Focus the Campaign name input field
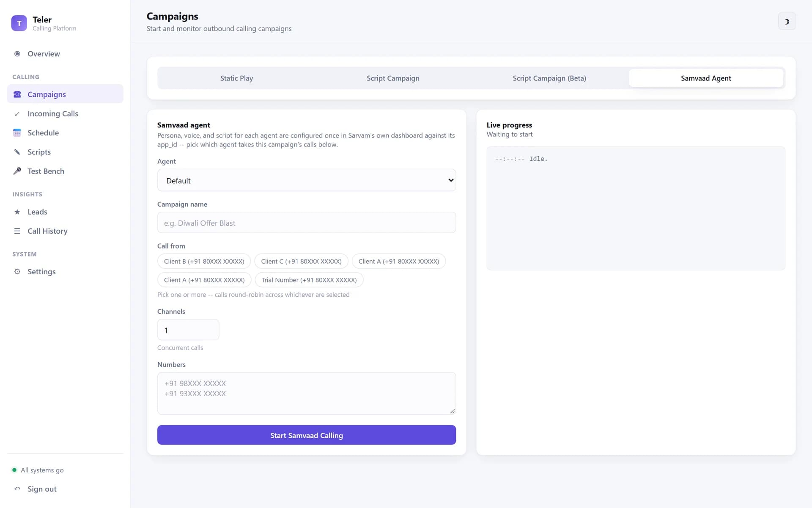The image size is (812, 508). 307,223
